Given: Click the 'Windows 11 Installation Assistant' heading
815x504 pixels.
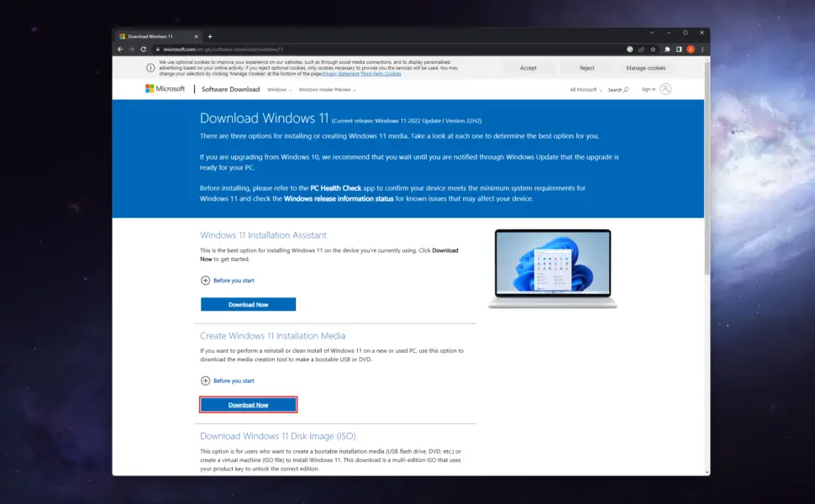Looking at the screenshot, I should point(263,235).
